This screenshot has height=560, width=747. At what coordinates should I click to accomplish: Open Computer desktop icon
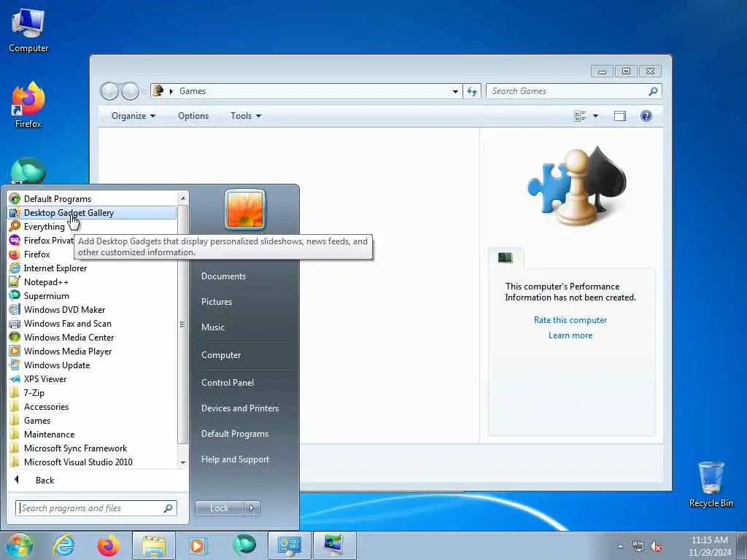(x=28, y=30)
